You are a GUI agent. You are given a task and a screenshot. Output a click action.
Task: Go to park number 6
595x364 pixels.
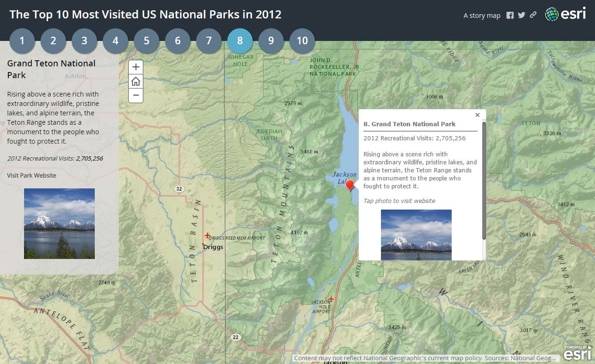[177, 41]
